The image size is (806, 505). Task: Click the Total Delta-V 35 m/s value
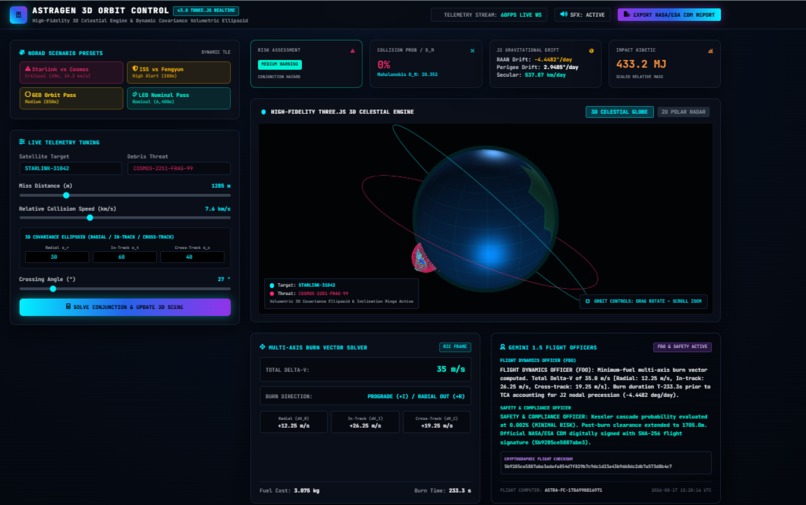pyautogui.click(x=451, y=369)
